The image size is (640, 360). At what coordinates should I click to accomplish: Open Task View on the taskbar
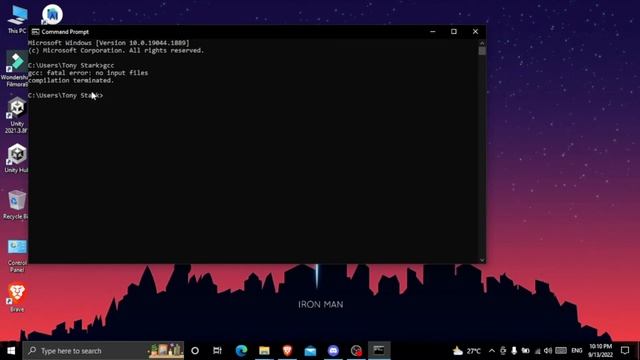click(217, 351)
